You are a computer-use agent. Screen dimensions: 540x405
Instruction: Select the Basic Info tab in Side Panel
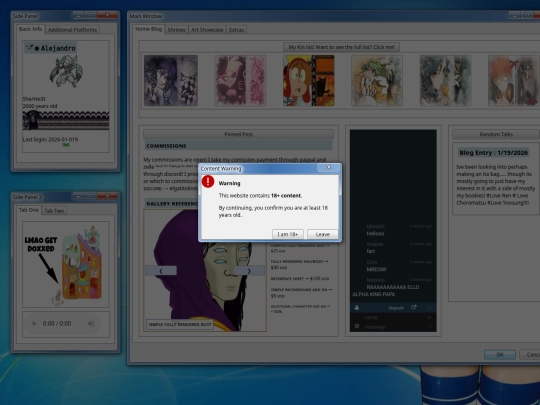(x=30, y=29)
